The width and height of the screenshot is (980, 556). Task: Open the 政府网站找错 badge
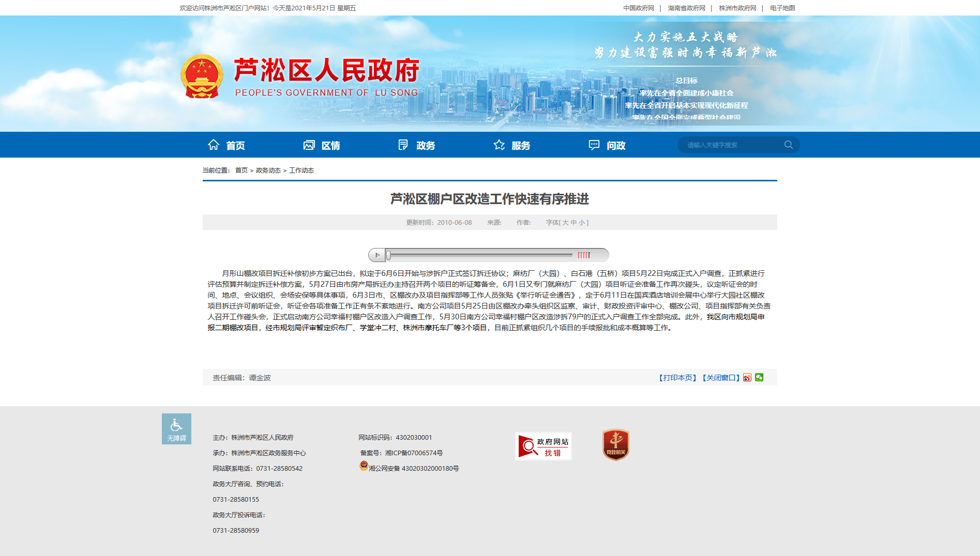[x=544, y=446]
